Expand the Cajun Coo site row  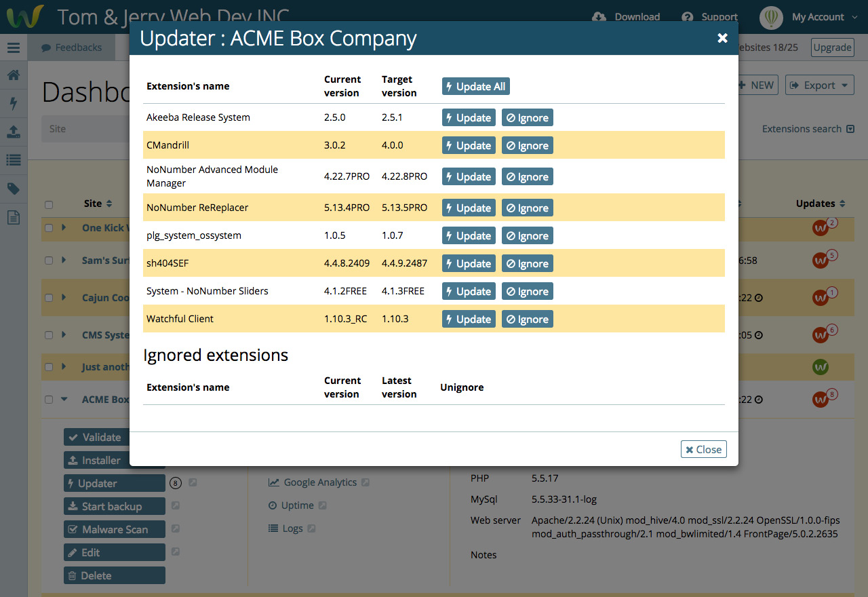64,296
